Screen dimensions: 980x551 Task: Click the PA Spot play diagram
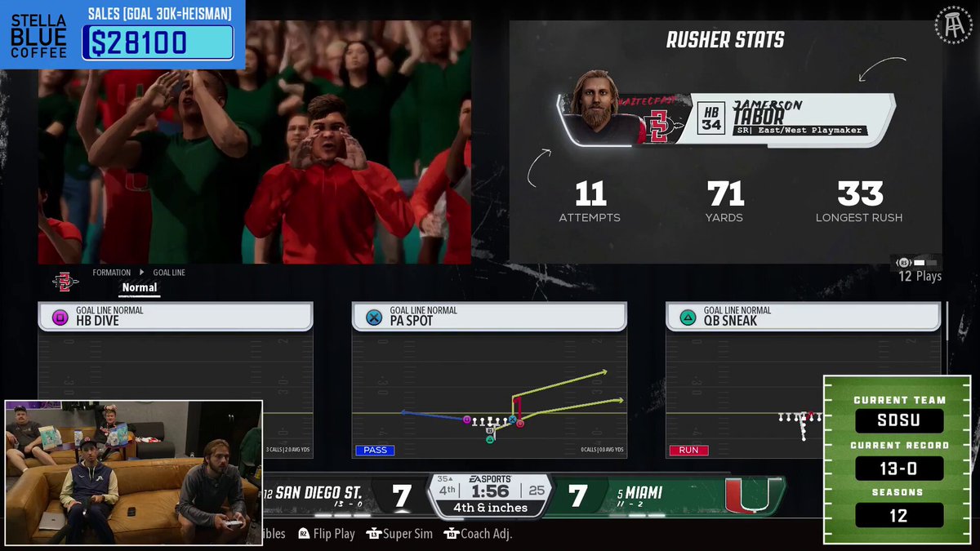[489, 393]
